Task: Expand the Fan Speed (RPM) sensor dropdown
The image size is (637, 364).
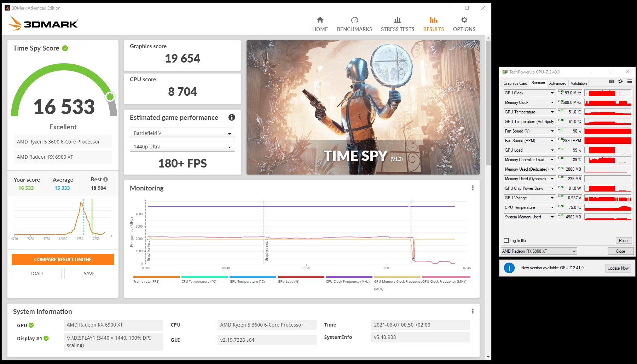Action: pyautogui.click(x=552, y=141)
